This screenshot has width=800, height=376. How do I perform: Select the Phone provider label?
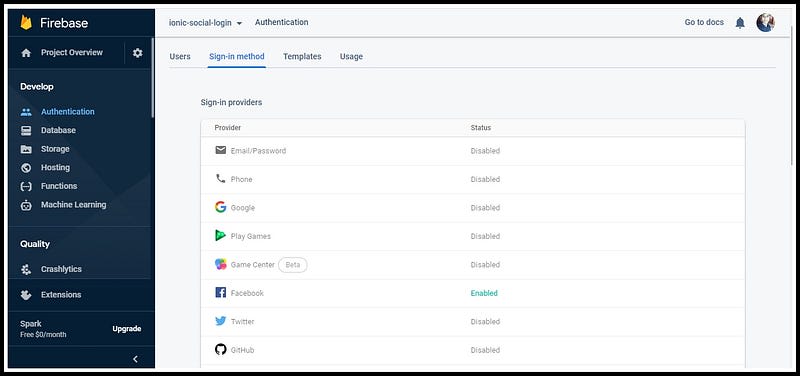click(241, 180)
